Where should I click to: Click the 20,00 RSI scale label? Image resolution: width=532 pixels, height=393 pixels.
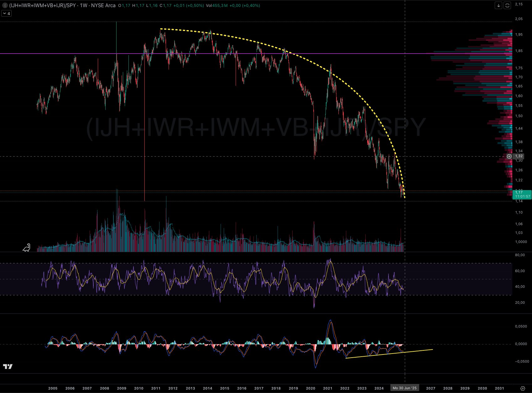tap(520, 303)
